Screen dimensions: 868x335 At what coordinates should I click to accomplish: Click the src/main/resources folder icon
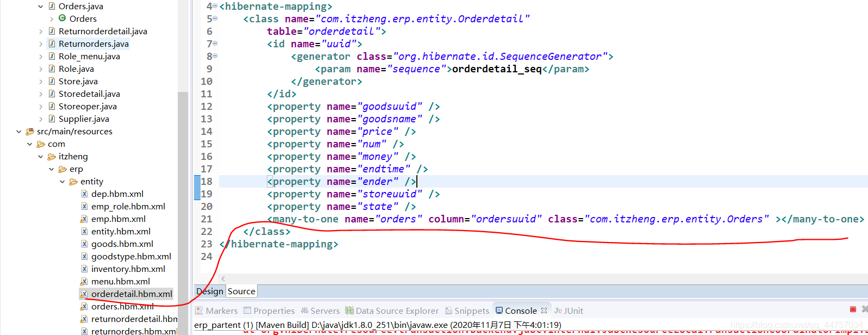30,132
